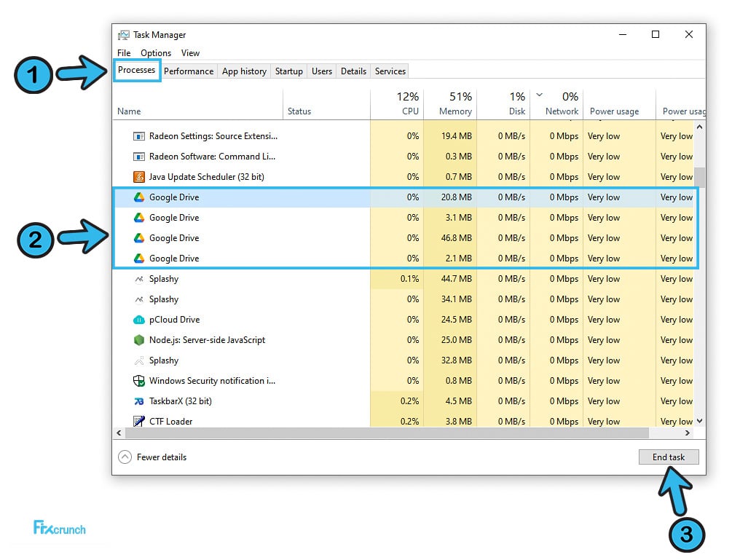Select Node.js: Server-side JavaScript process name
Image resolution: width=732 pixels, height=560 pixels.
click(x=208, y=340)
